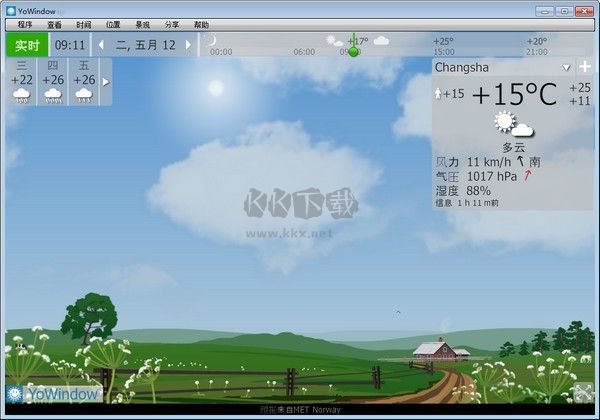Click the green timeline marker at 09:00

click(354, 52)
